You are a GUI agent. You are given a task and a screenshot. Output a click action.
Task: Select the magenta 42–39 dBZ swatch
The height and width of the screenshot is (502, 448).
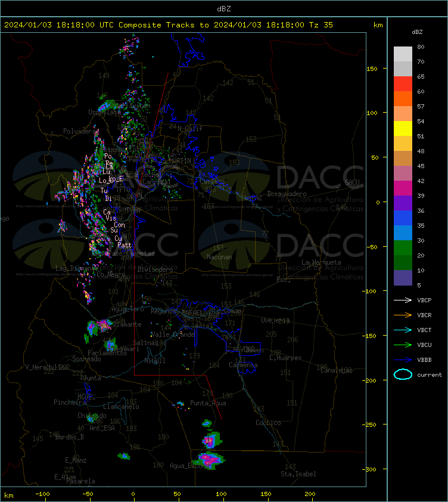403,188
